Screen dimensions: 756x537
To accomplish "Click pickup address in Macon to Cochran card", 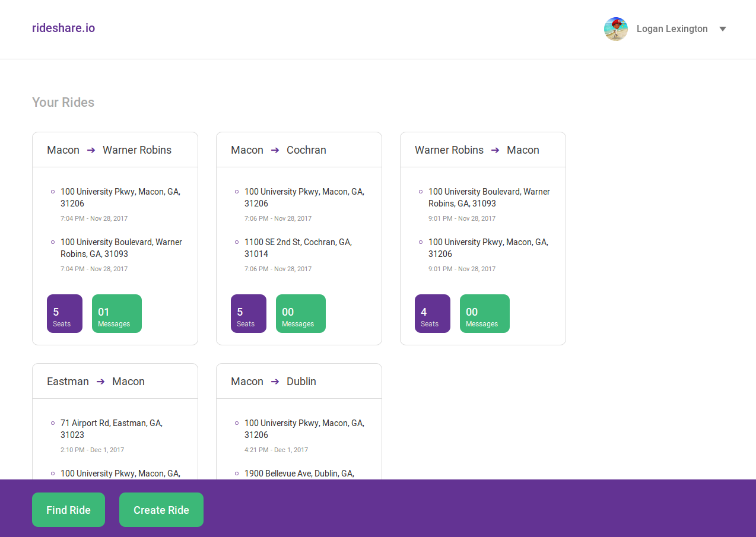I will coord(304,198).
